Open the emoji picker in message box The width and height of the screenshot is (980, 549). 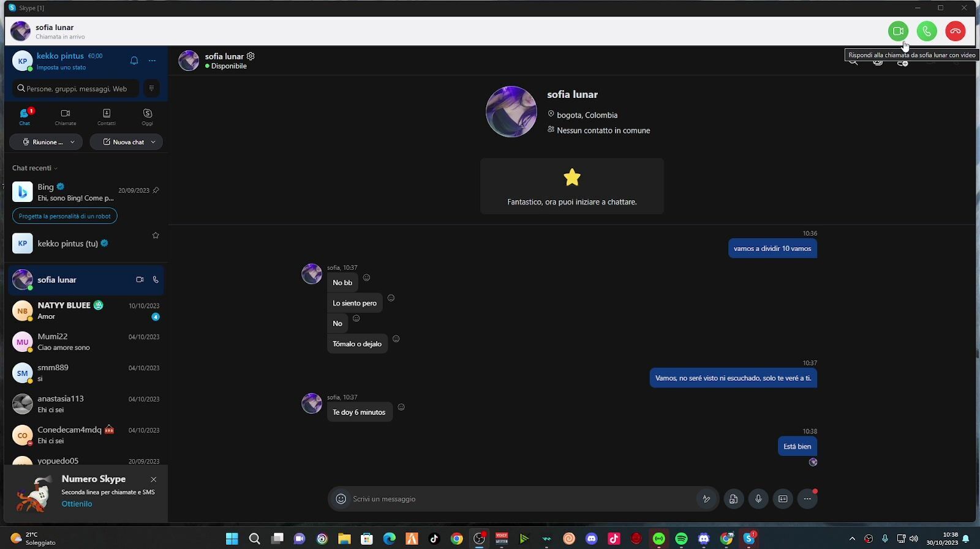341,499
